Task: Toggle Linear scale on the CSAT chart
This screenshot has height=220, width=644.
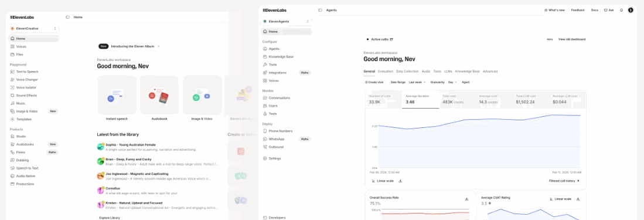Action: 561,199
